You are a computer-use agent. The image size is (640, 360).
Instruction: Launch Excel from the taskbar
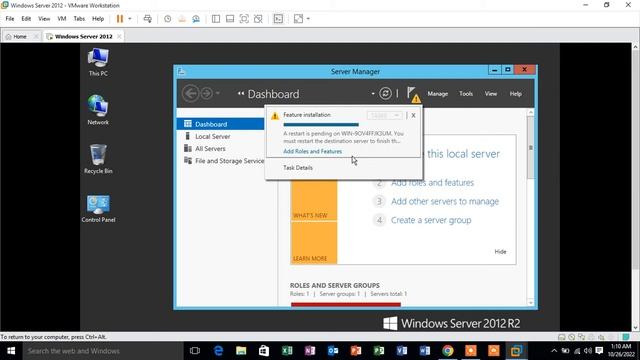287,351
